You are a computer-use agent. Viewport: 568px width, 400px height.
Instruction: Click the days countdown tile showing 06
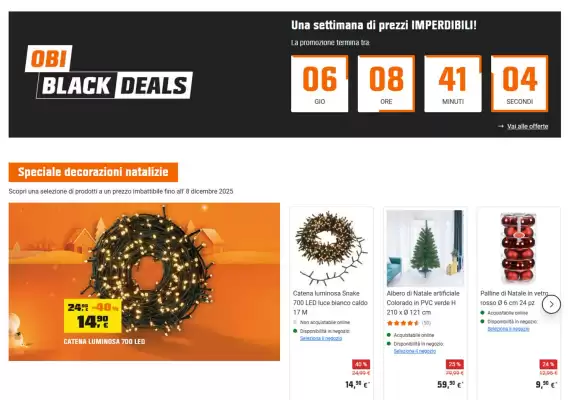(x=320, y=84)
